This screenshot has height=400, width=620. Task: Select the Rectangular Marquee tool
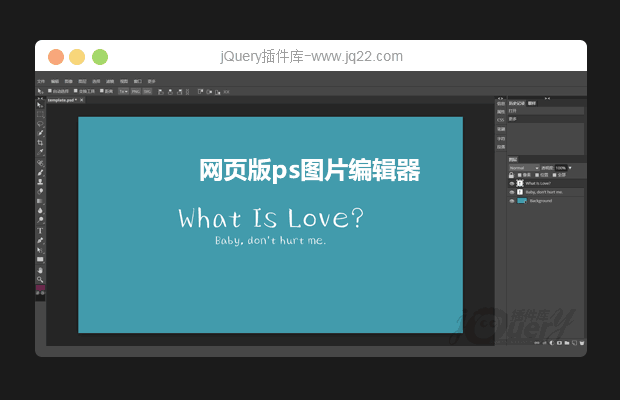[40, 112]
